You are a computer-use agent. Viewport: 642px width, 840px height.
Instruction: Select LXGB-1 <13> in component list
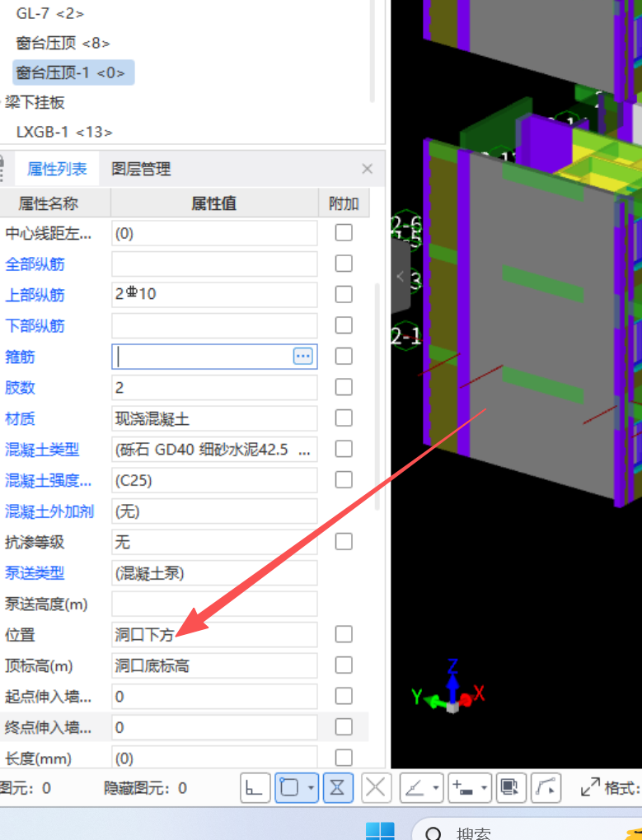click(x=64, y=132)
